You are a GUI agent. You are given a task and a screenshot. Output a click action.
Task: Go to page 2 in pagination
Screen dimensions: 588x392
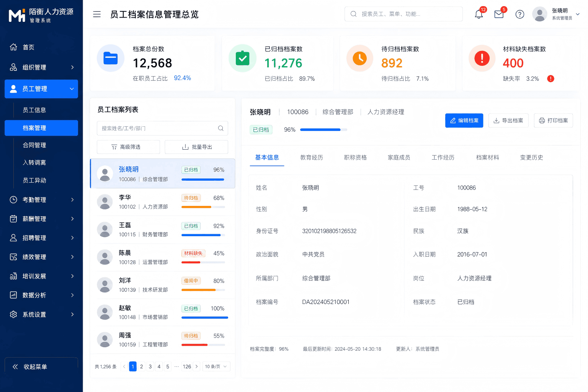point(141,366)
